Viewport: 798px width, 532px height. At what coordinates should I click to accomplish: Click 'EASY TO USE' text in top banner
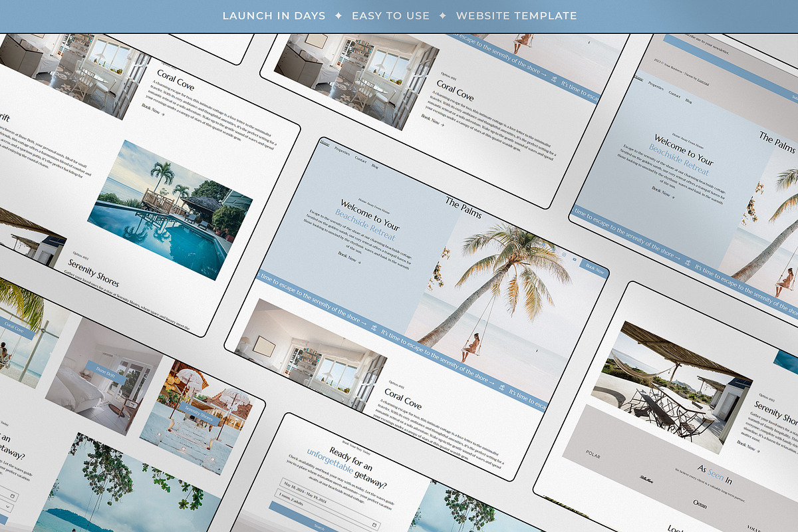pos(390,15)
